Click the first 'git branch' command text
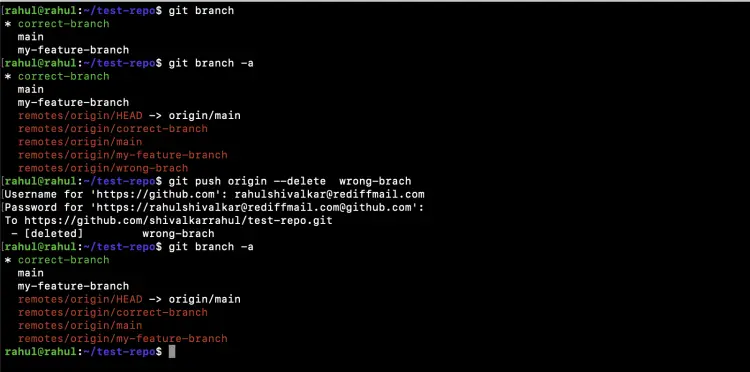This screenshot has height=372, width=750. [201, 11]
